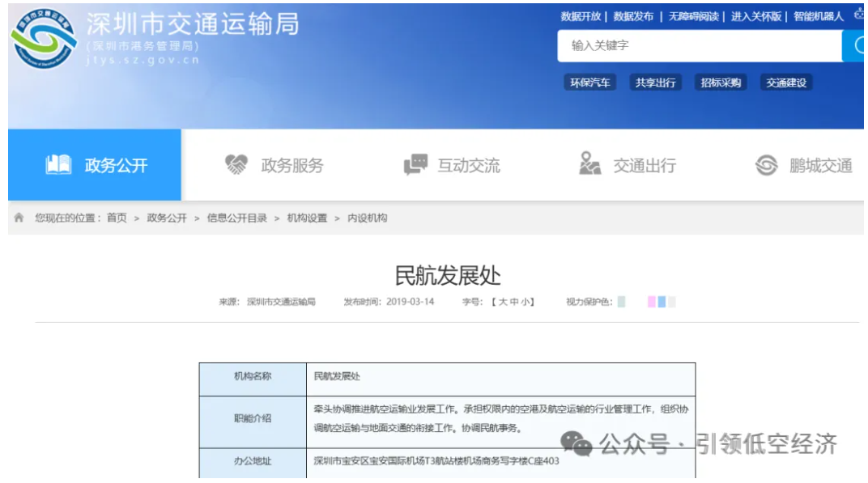868x483 pixels.
Task: Open the 政务服务 navigation tab
Action: pos(291,166)
